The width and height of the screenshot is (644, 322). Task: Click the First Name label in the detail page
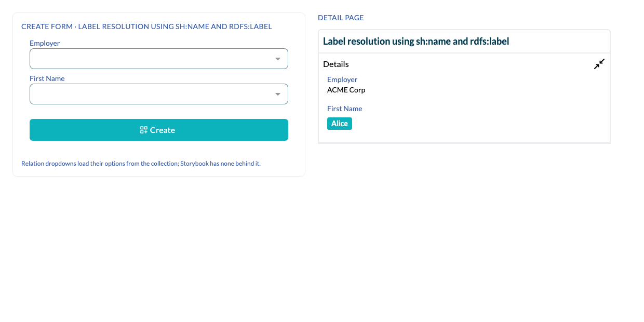(345, 109)
